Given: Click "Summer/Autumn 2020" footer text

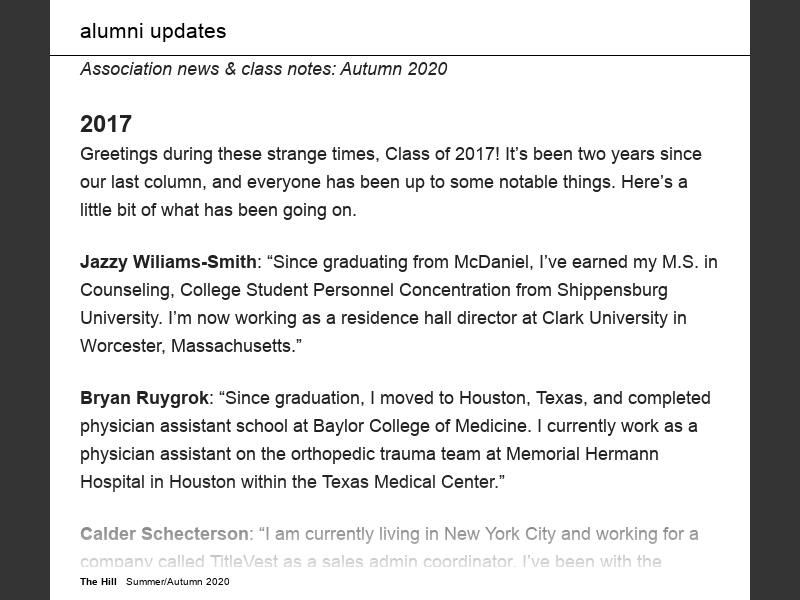Looking at the screenshot, I should (177, 582).
